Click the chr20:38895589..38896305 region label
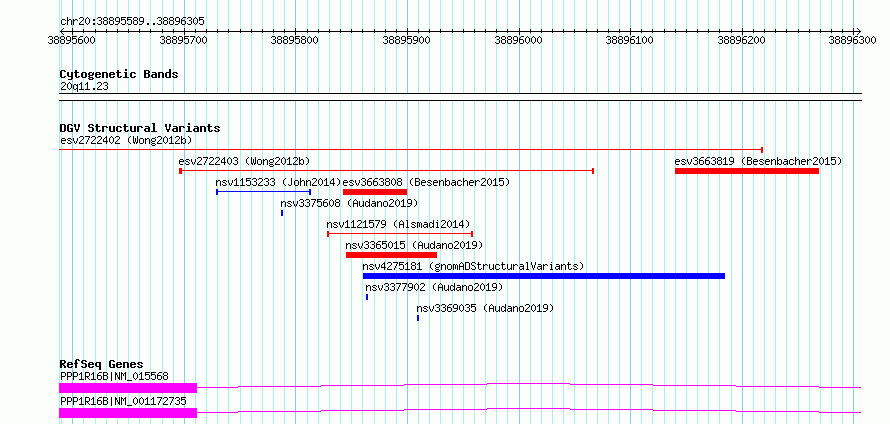 [132, 22]
